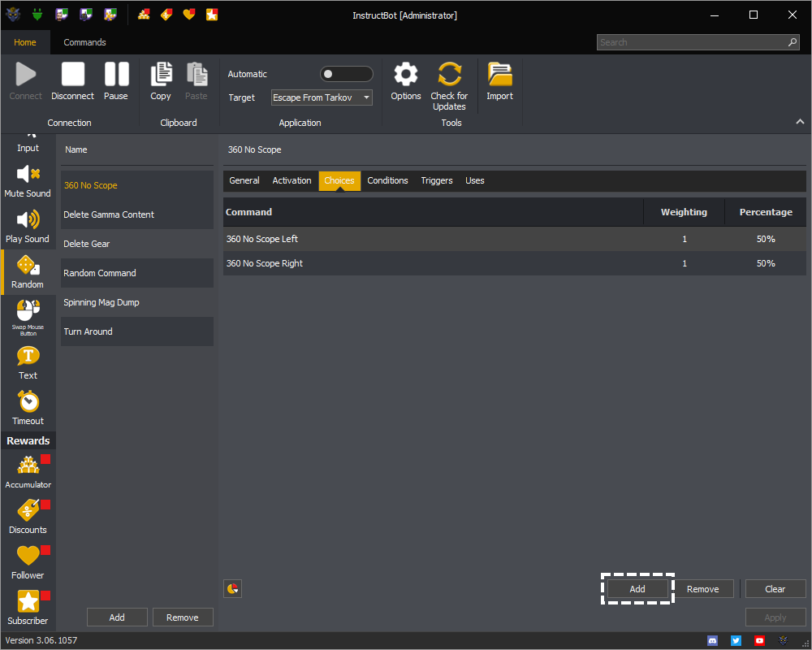This screenshot has height=650, width=812.
Task: Select Swap Mouse Button command type
Action: click(x=28, y=318)
